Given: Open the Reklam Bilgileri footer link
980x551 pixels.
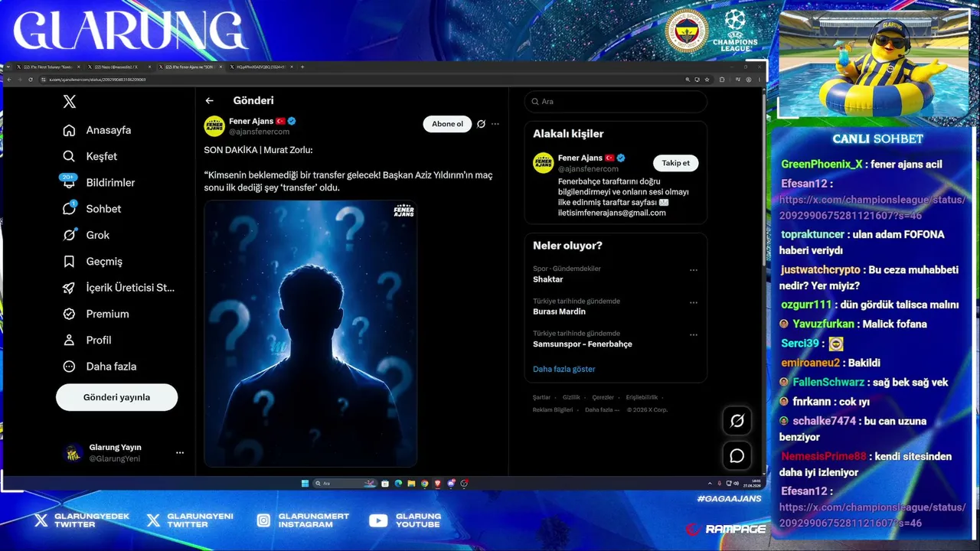Looking at the screenshot, I should (x=553, y=409).
